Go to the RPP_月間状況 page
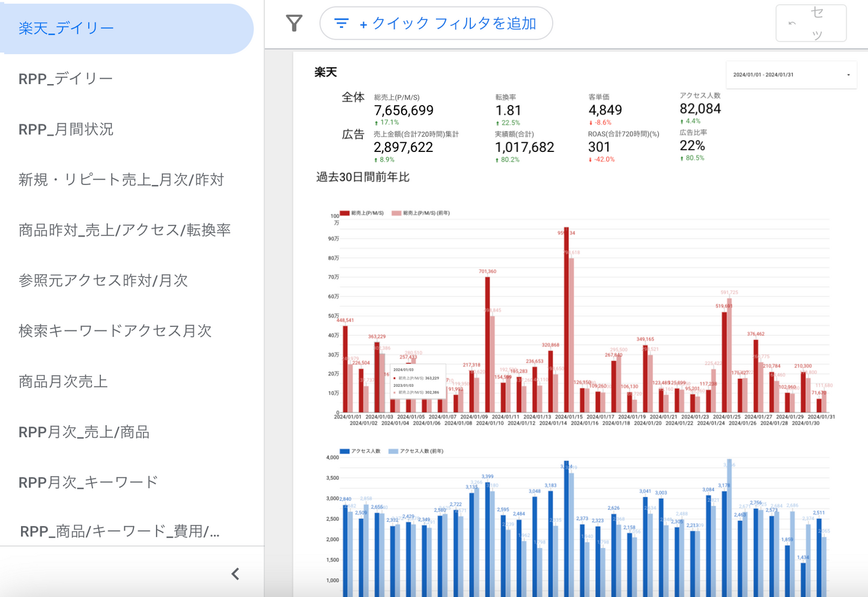This screenshot has height=597, width=868. tap(65, 129)
